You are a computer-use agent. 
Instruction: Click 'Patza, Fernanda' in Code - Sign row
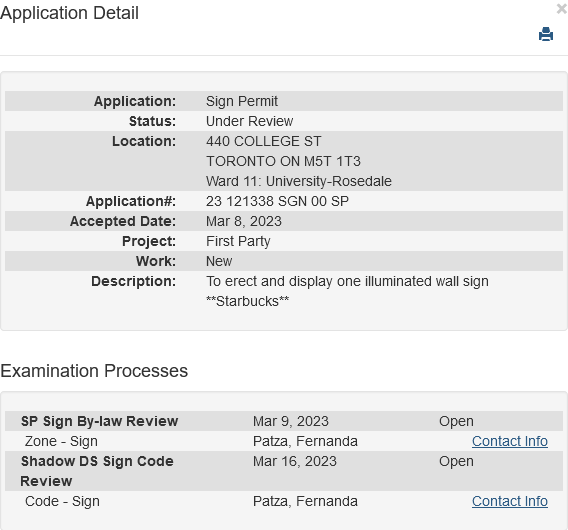[x=305, y=501]
